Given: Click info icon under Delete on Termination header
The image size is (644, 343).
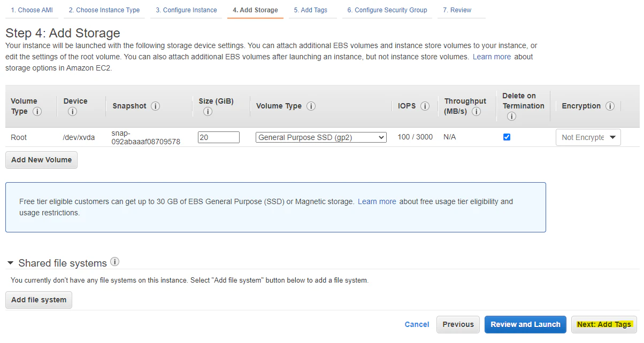Looking at the screenshot, I should pyautogui.click(x=511, y=116).
